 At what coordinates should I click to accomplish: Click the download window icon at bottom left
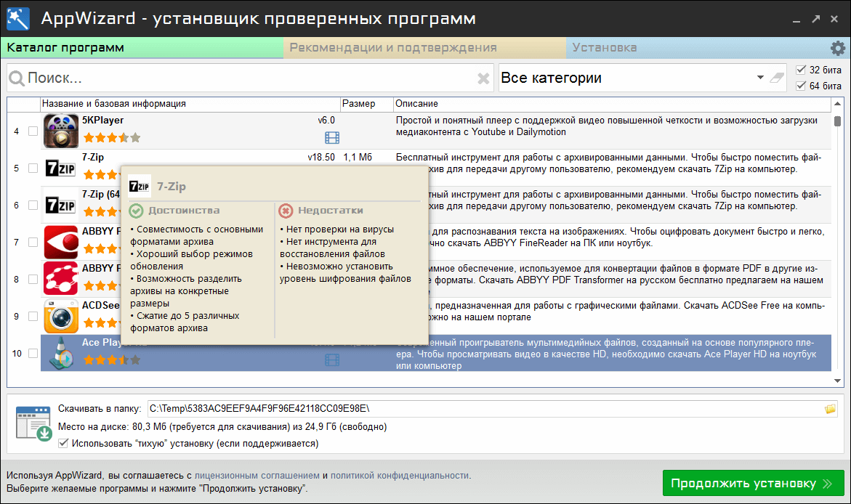33,423
